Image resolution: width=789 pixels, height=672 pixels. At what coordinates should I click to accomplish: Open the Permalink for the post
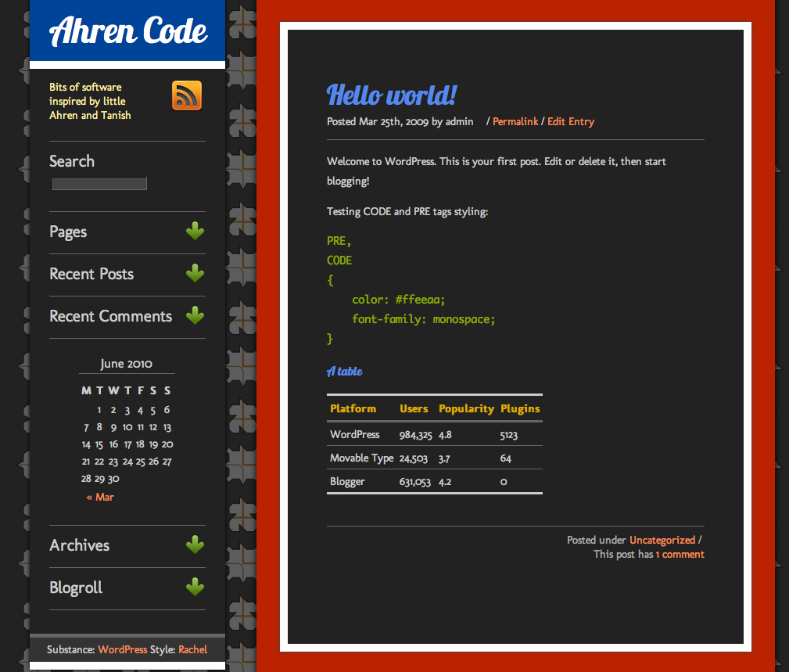(x=515, y=121)
